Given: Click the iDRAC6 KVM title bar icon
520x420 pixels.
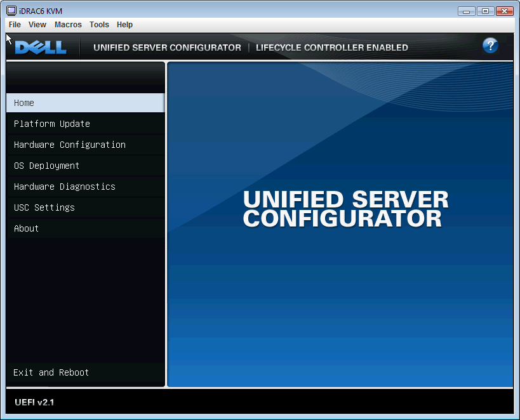Looking at the screenshot, I should pos(11,11).
